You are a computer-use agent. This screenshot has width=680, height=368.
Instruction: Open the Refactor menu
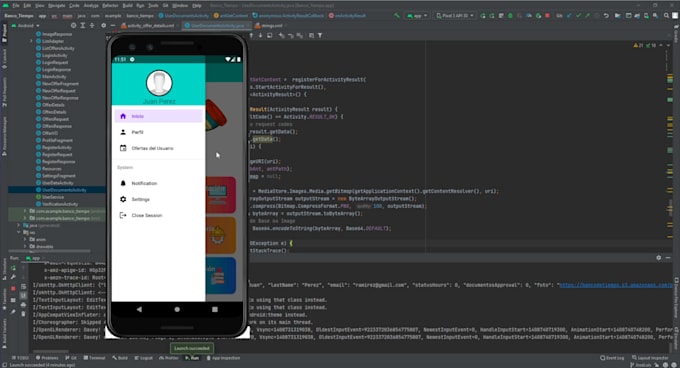point(110,6)
